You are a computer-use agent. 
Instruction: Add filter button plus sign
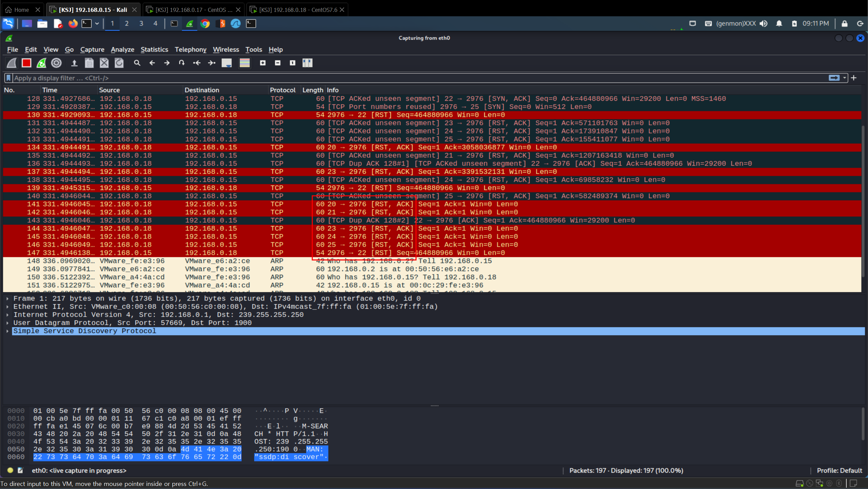[854, 78]
